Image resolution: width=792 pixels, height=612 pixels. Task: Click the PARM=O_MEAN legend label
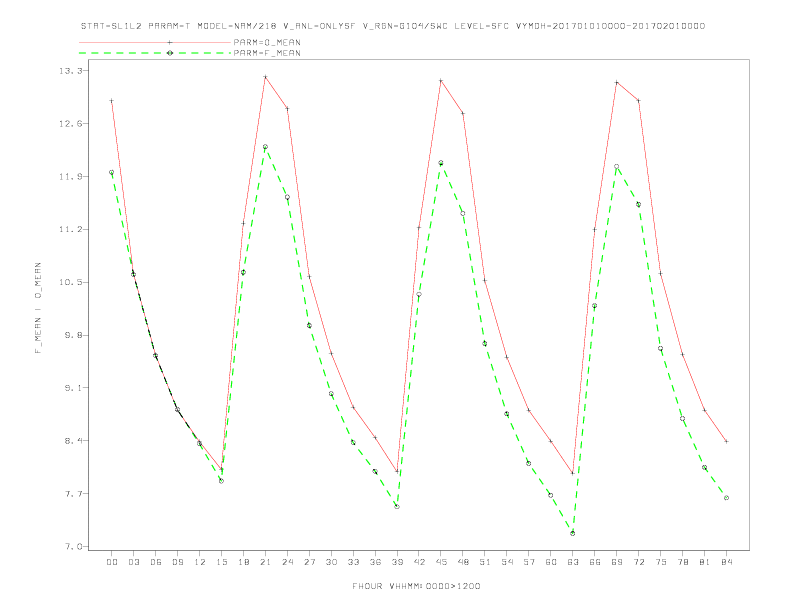[267, 42]
